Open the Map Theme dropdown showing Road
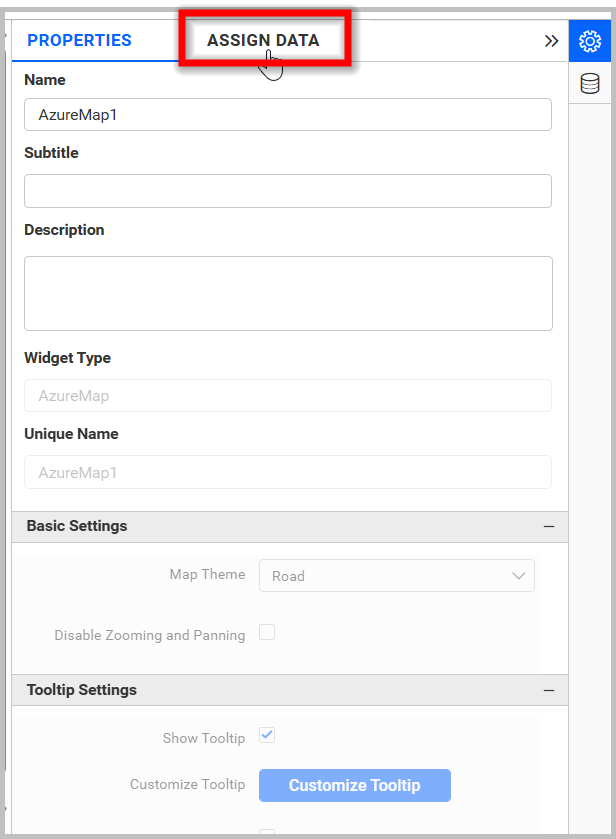 [397, 575]
